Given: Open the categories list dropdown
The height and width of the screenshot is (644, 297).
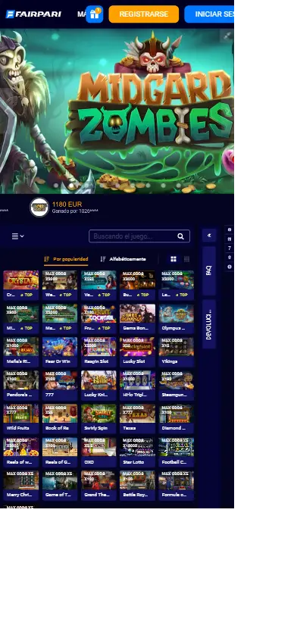Looking at the screenshot, I should coord(17,236).
